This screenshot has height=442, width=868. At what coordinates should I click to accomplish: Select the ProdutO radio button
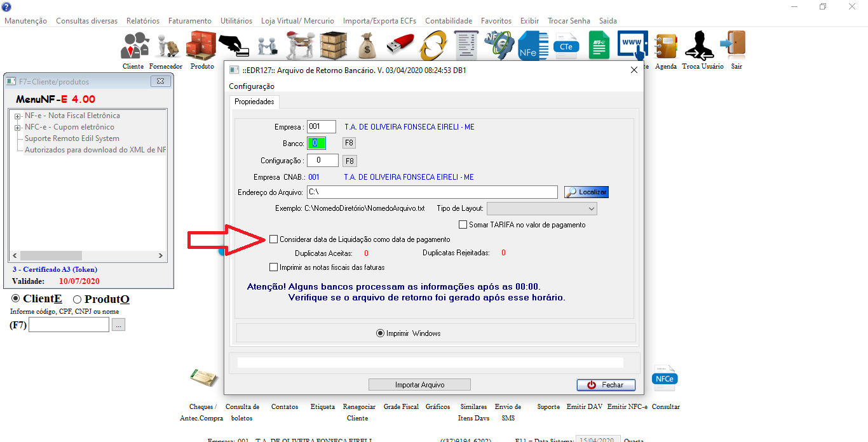78,299
